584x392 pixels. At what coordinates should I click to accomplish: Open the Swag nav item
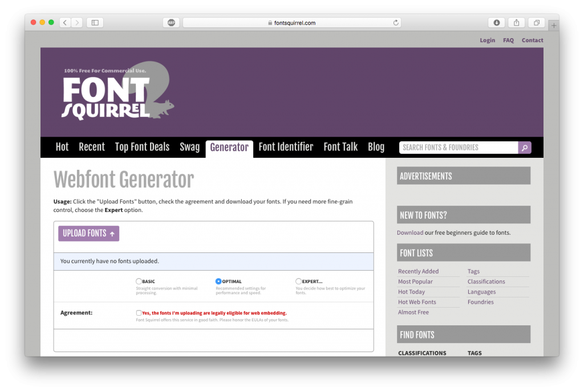(189, 147)
